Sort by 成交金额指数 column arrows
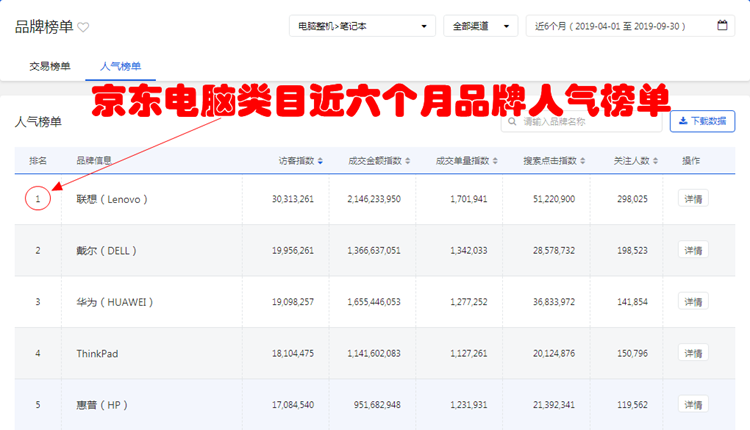Viewport: 750px width, 430px height. coord(408,161)
